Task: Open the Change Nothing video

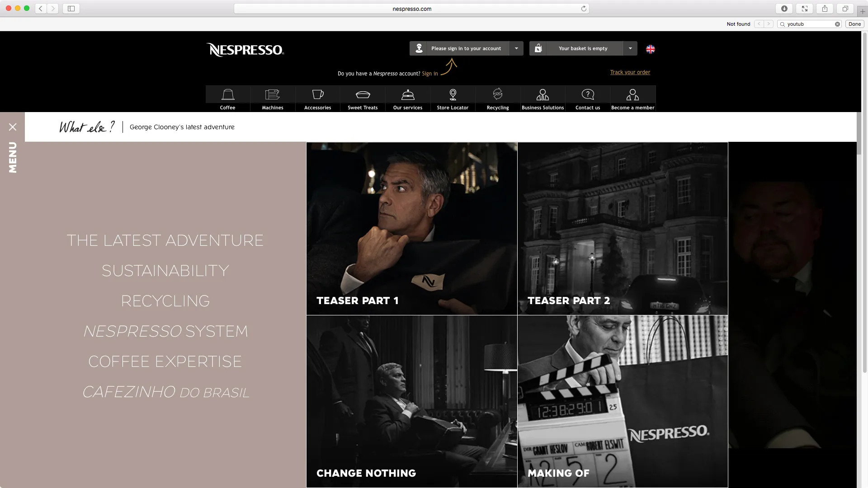Action: [x=412, y=401]
